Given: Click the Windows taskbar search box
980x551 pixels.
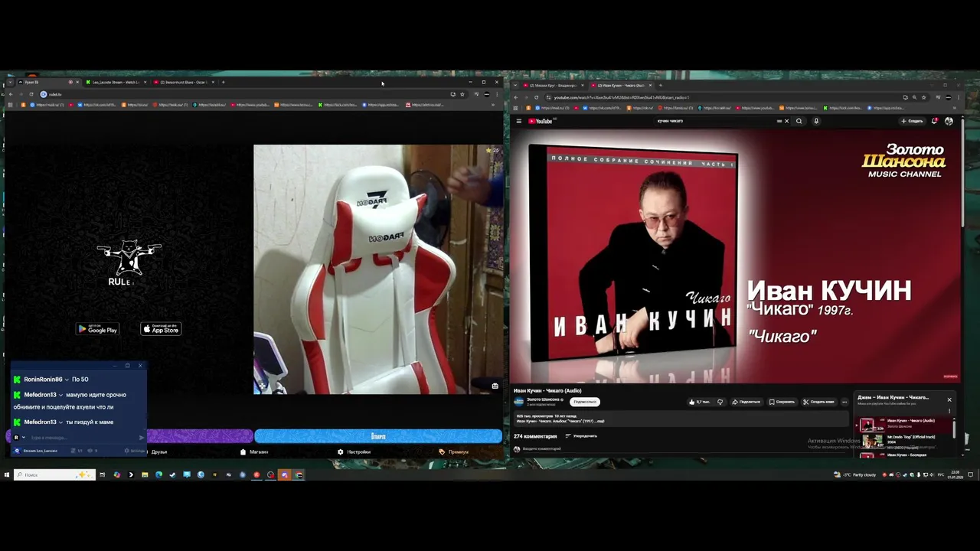Looking at the screenshot, I should point(54,474).
